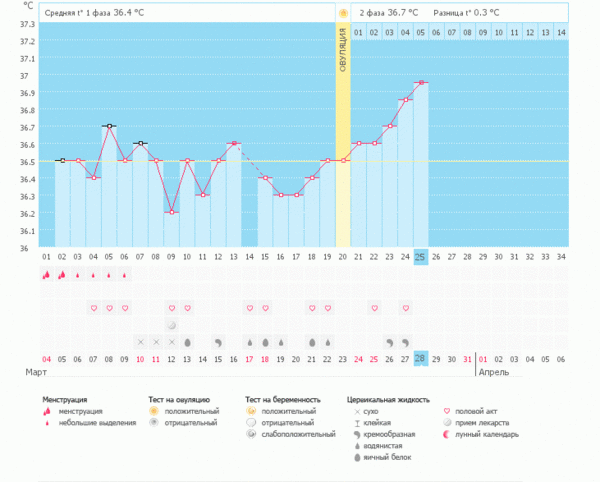Select highlighted calendar date 28

[x=421, y=359]
